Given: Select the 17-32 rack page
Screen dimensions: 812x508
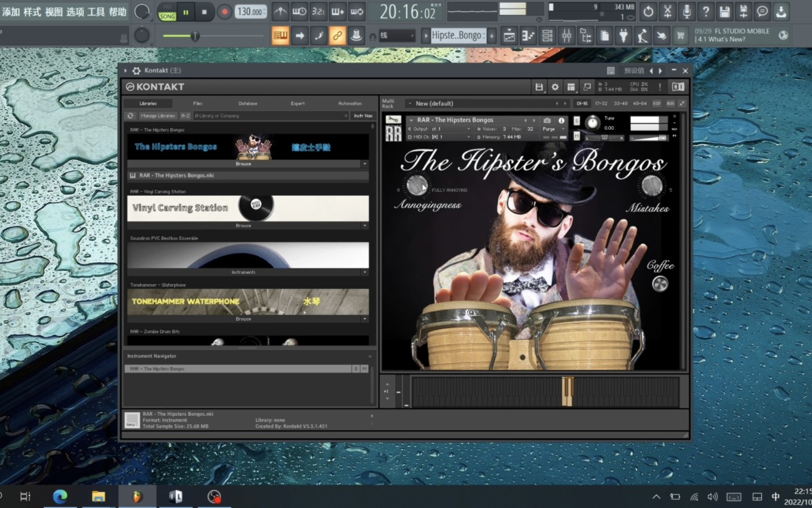Looking at the screenshot, I should tap(601, 103).
